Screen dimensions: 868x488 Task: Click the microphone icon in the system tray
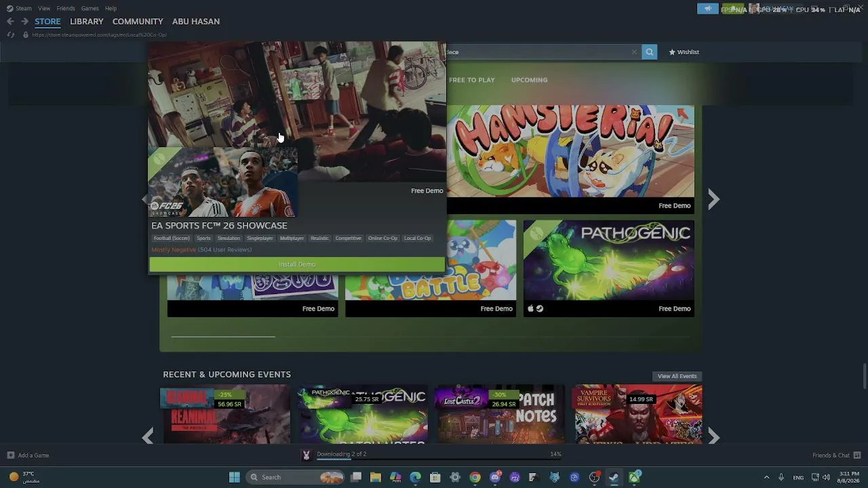781,477
